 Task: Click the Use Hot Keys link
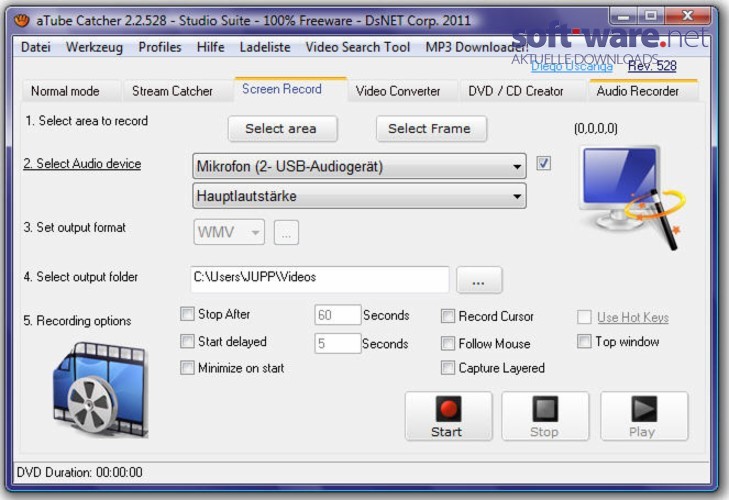633,318
